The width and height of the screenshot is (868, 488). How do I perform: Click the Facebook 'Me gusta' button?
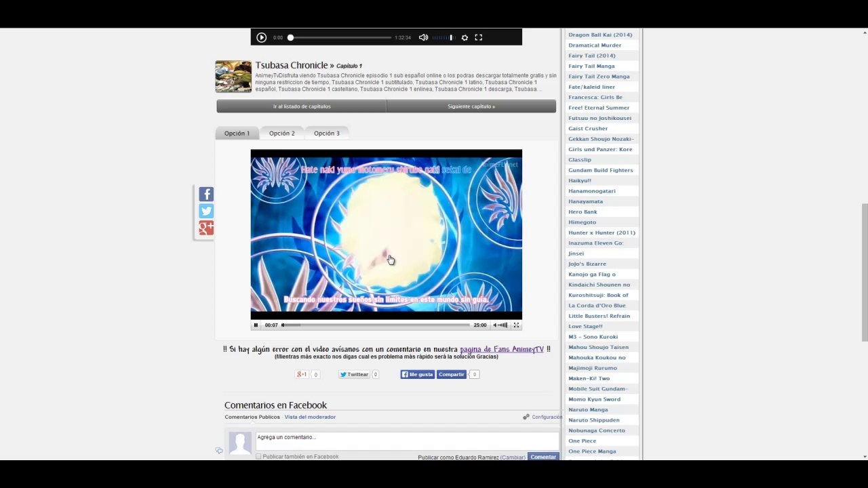(x=417, y=374)
